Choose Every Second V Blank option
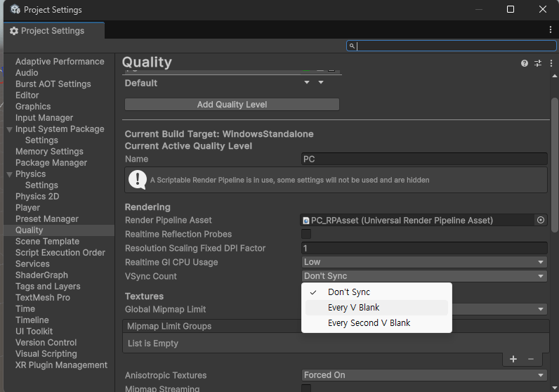This screenshot has height=392, width=559. (x=369, y=323)
